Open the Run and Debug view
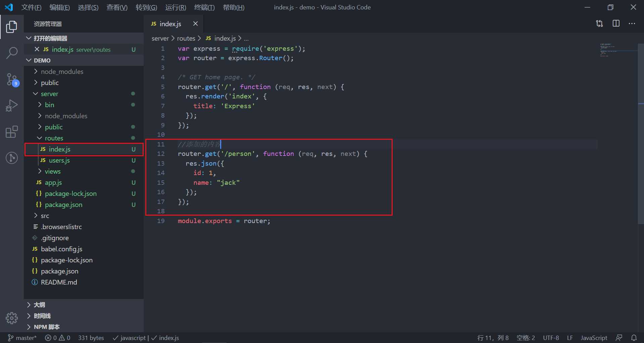This screenshot has width=644, height=343. (x=12, y=105)
